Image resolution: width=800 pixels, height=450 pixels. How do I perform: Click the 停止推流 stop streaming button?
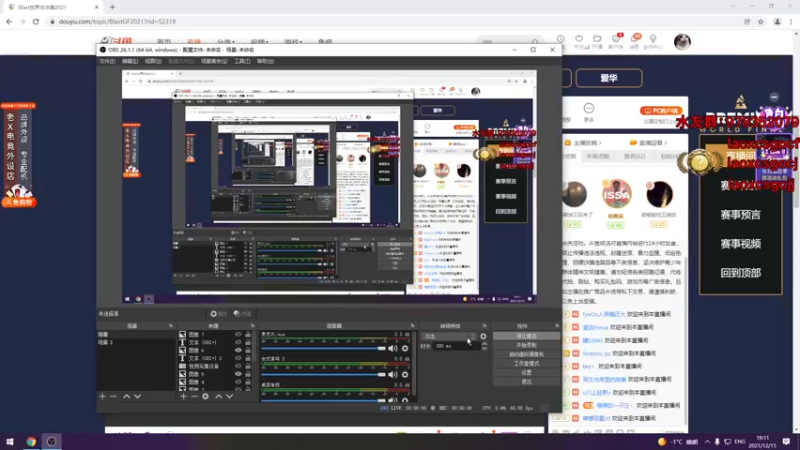[x=526, y=336]
